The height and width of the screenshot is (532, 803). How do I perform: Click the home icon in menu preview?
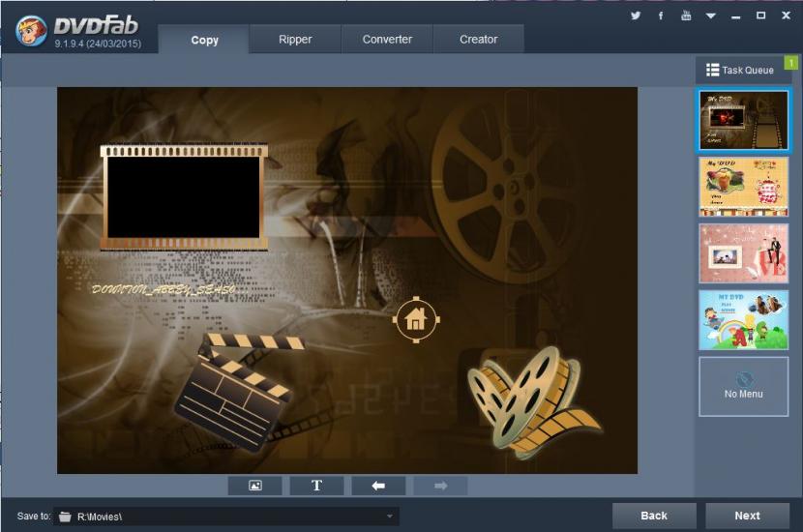point(416,319)
